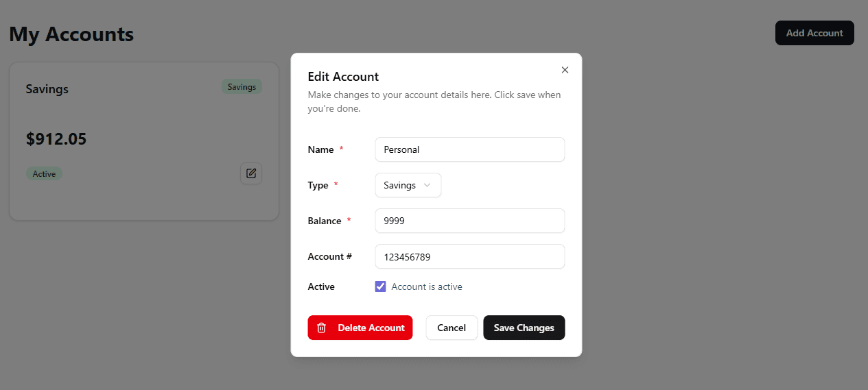Click the Active status badge on card
Viewport: 868px width, 390px height.
(x=44, y=173)
